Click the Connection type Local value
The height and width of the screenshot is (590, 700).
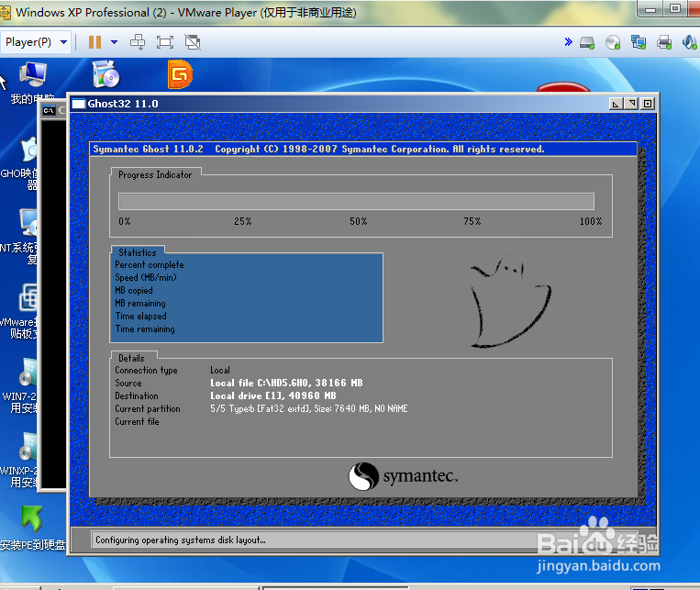point(220,371)
